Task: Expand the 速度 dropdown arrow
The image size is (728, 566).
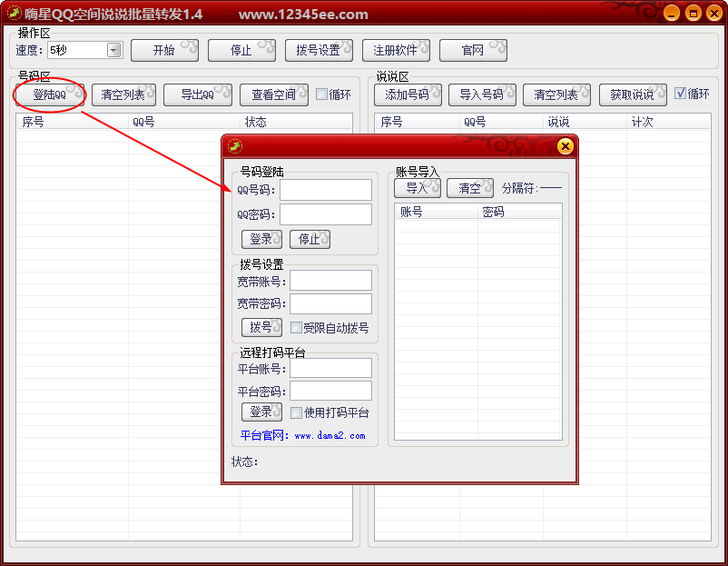Action: 113,50
